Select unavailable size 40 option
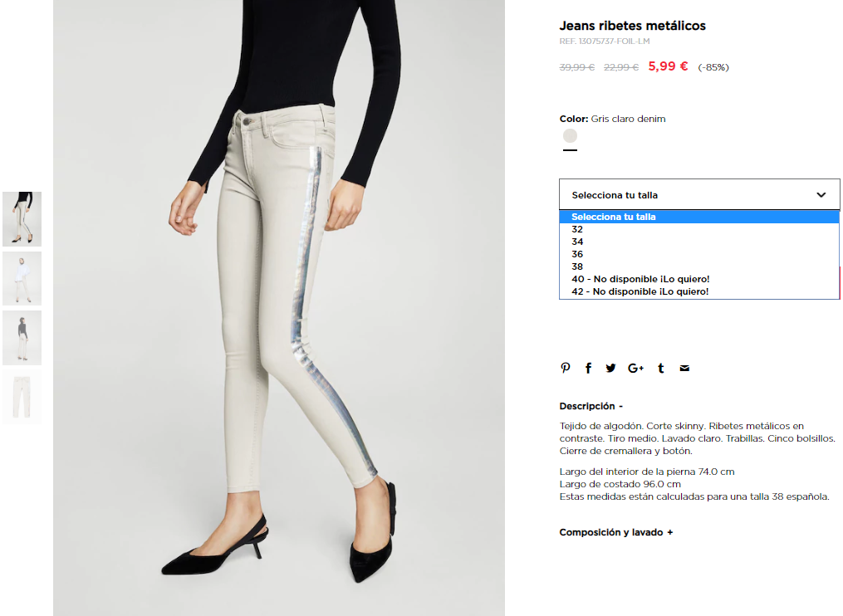This screenshot has height=616, width=843. coord(699,279)
